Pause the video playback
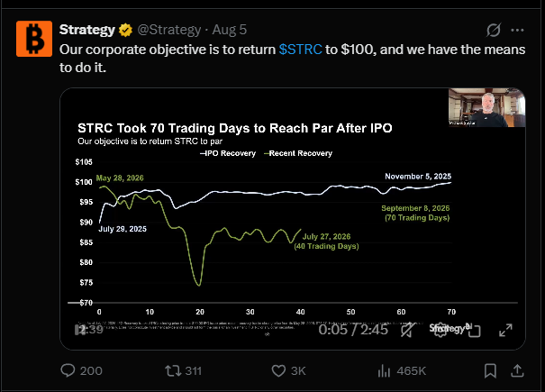The width and height of the screenshot is (545, 392). (x=80, y=330)
